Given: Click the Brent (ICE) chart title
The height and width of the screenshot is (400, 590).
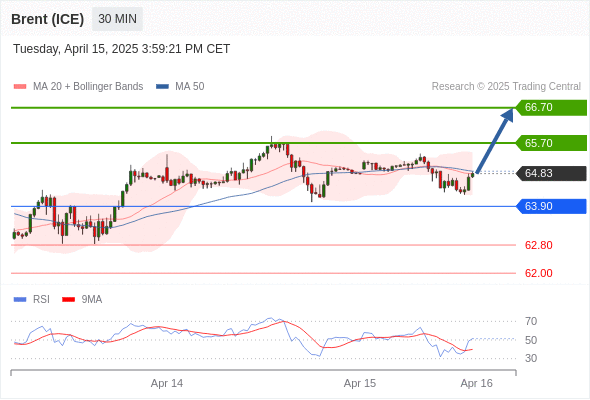Looking at the screenshot, I should click(47, 19).
